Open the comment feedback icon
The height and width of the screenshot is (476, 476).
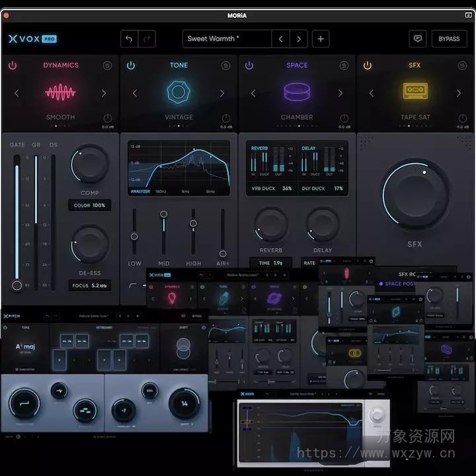coord(418,39)
